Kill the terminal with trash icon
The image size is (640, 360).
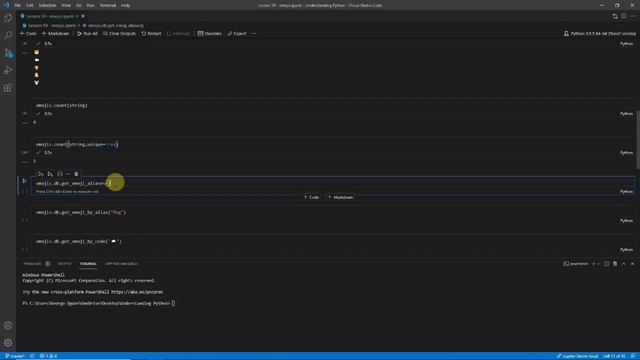coord(615,264)
